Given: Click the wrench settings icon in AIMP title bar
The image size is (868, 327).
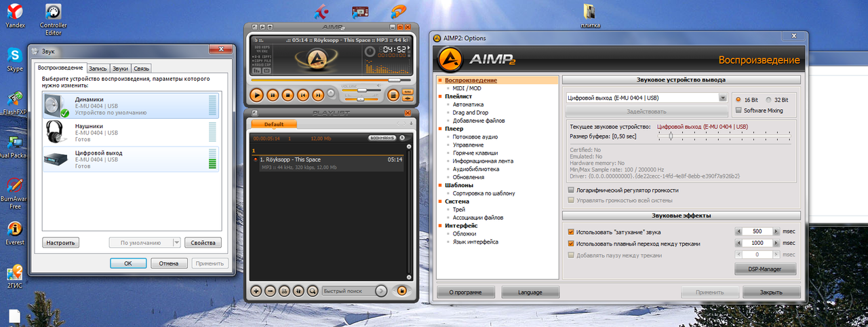Looking at the screenshot, I should [262, 27].
